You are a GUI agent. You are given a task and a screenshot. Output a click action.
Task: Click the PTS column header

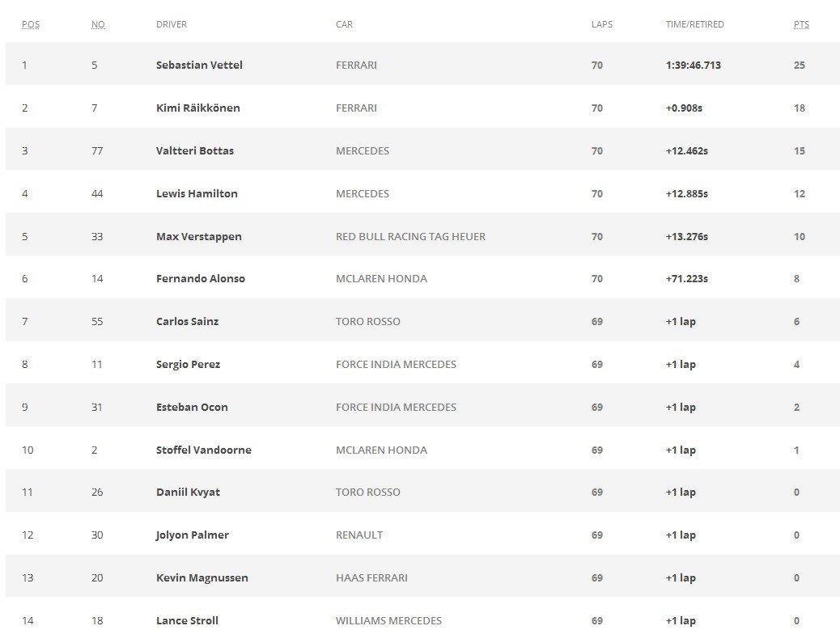[x=801, y=24]
